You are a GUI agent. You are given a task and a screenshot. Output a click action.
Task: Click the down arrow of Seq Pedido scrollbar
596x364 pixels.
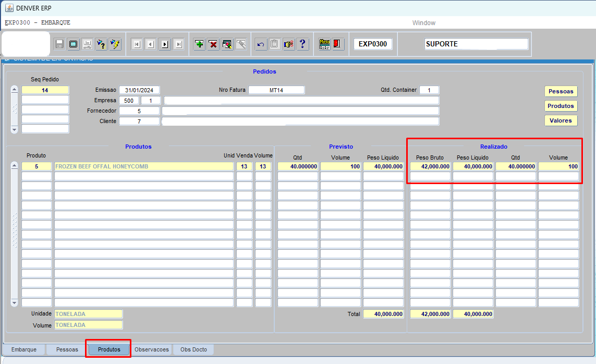pyautogui.click(x=15, y=129)
